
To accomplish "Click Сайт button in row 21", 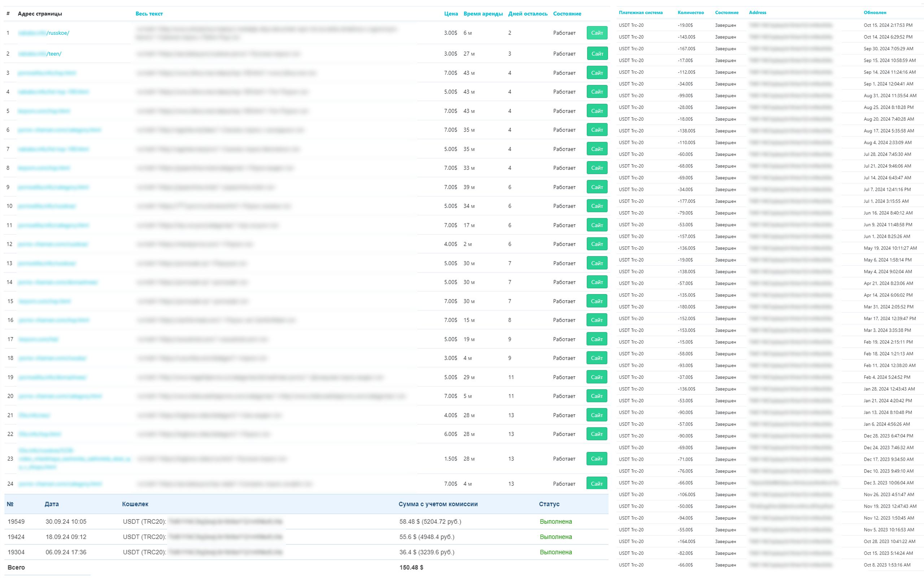I will coord(597,415).
